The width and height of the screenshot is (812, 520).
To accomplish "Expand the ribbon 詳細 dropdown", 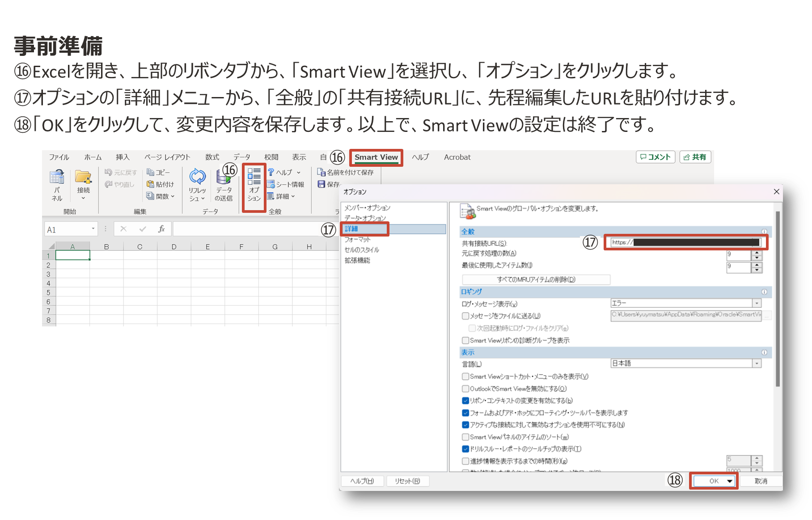I will click(x=293, y=196).
